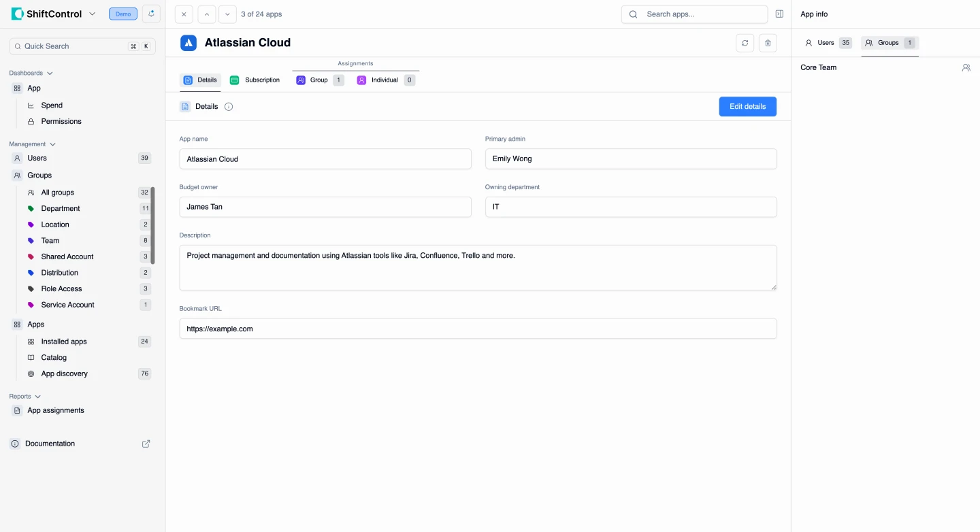Go to previous app with up arrow

[x=207, y=14]
